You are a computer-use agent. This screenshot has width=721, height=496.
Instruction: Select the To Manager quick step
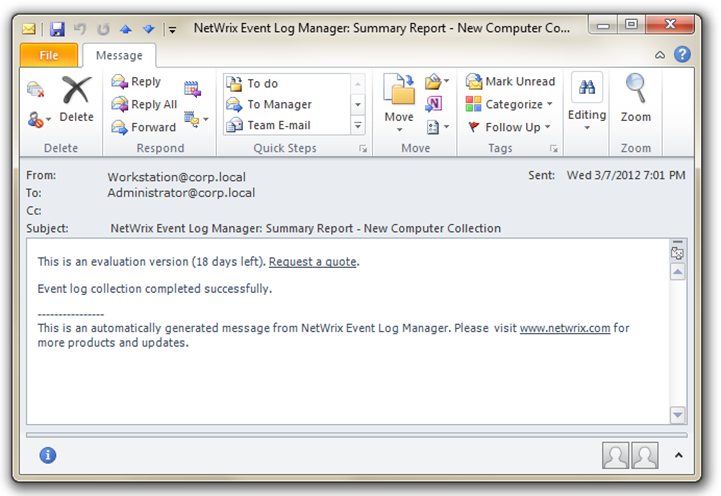point(279,104)
